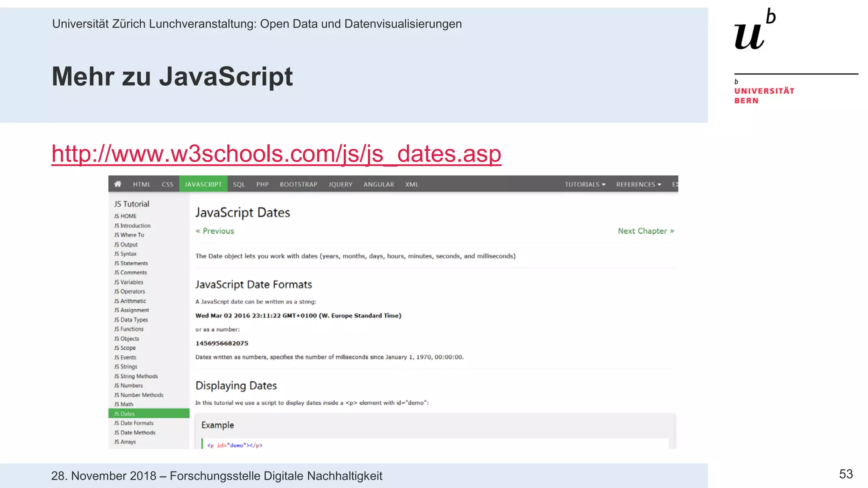Click the home icon in w3schools navbar
Viewport: 868px width, 488px height.
point(118,184)
